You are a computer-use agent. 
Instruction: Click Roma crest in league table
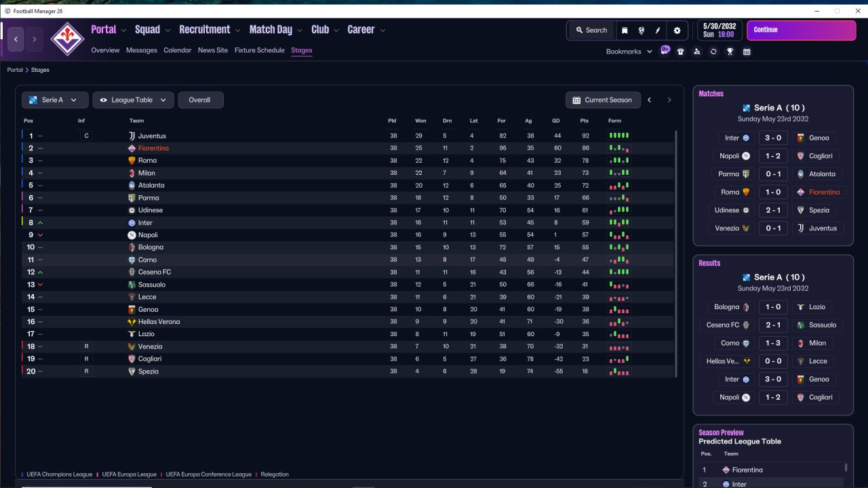[132, 161]
